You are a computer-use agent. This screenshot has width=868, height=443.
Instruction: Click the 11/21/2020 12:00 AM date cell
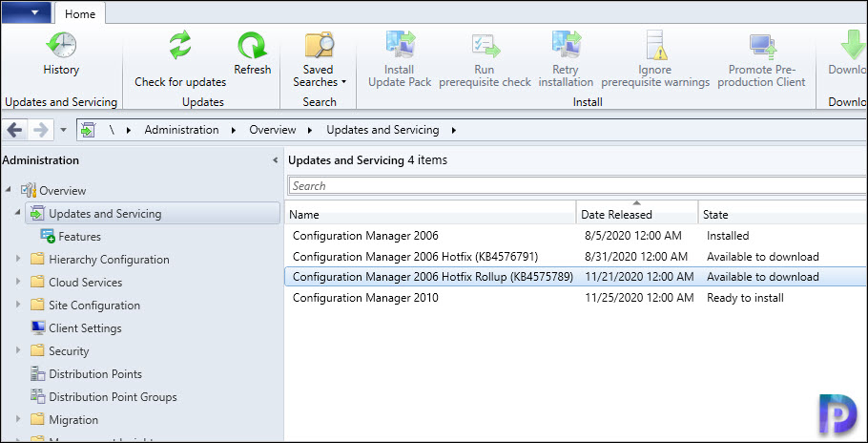[x=639, y=276]
